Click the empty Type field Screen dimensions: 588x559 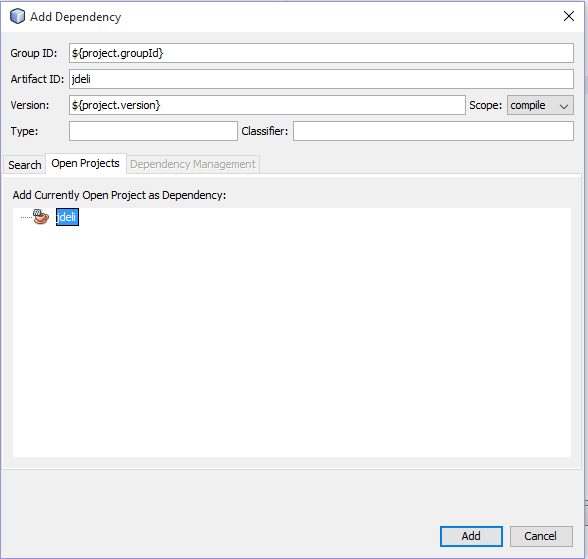(153, 131)
